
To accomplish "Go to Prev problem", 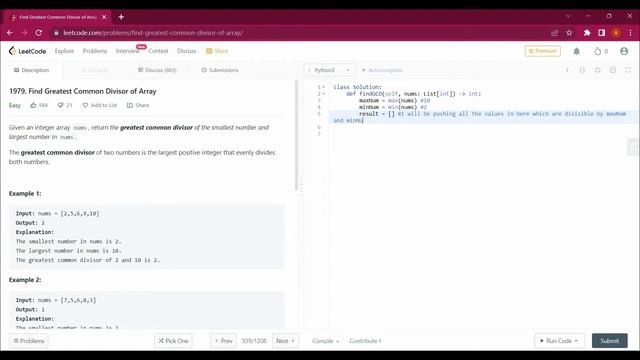I will [223, 341].
